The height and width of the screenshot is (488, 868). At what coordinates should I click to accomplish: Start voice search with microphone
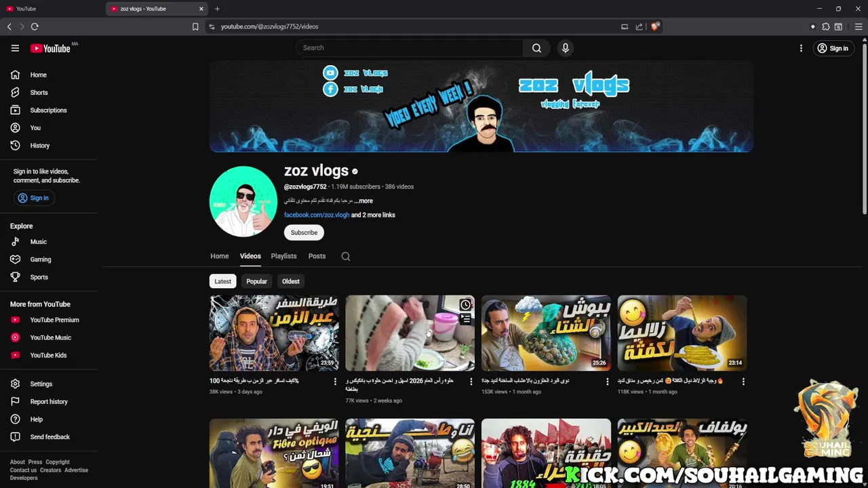[x=565, y=48]
